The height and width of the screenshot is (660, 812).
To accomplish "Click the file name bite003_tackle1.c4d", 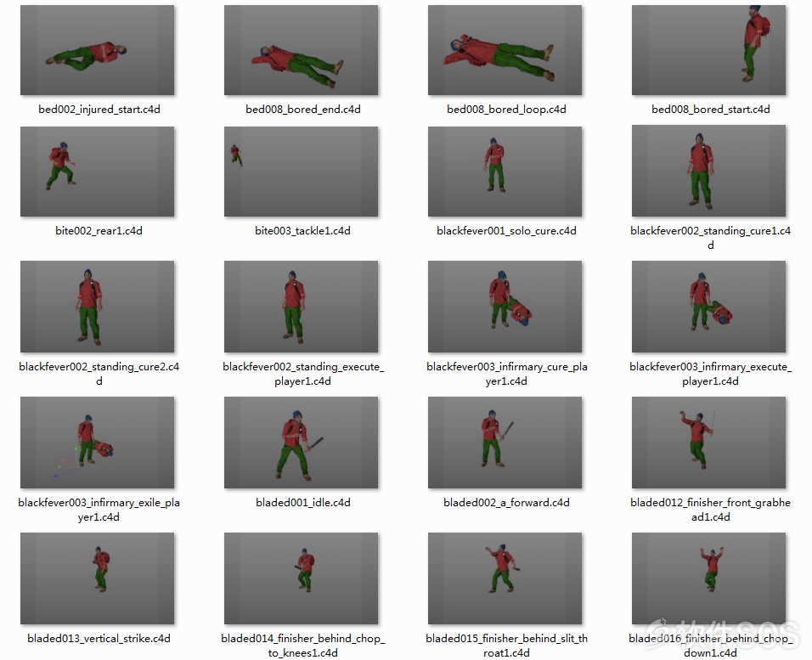I will coord(302,230).
